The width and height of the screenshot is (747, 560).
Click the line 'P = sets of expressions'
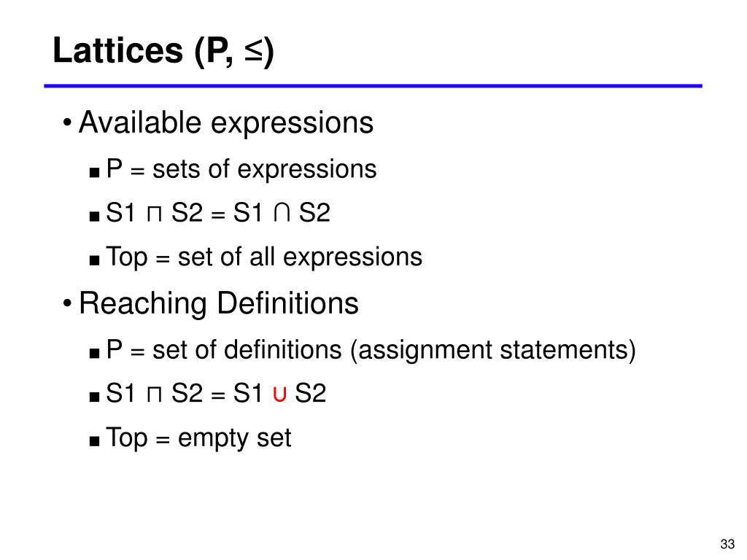coord(241,169)
